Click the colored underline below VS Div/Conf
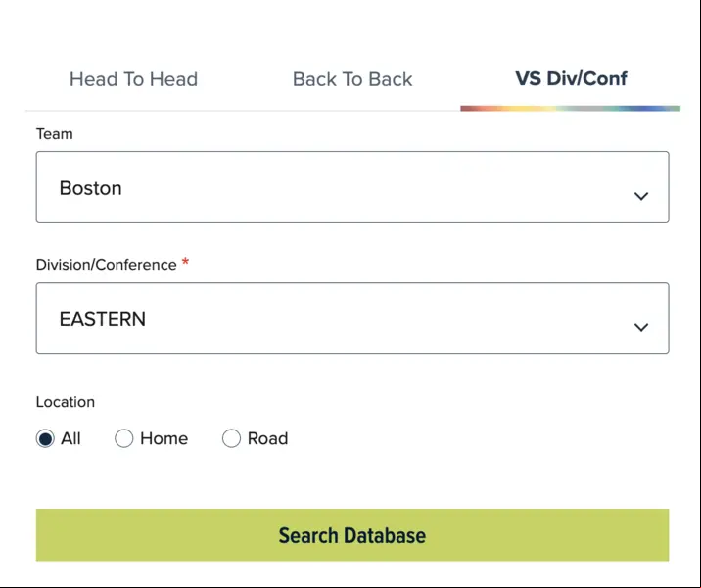 (x=571, y=109)
